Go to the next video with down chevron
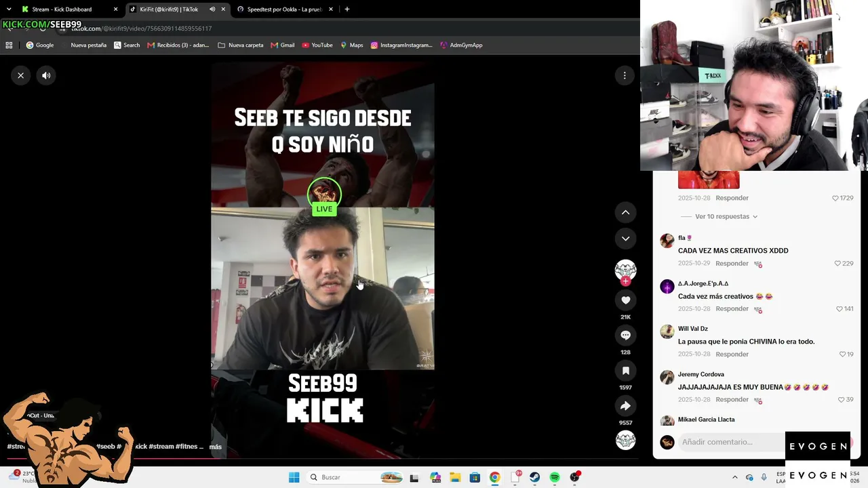 [x=625, y=239]
